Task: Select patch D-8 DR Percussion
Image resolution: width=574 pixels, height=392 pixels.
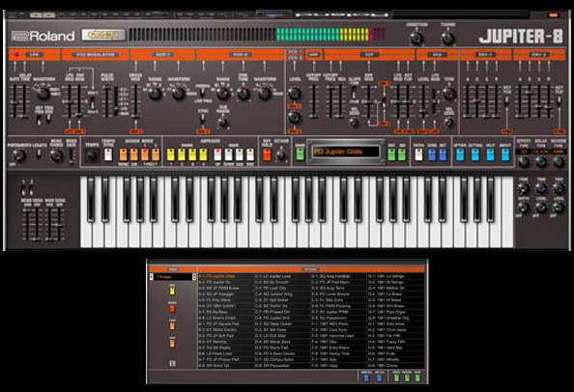Action: [282, 366]
